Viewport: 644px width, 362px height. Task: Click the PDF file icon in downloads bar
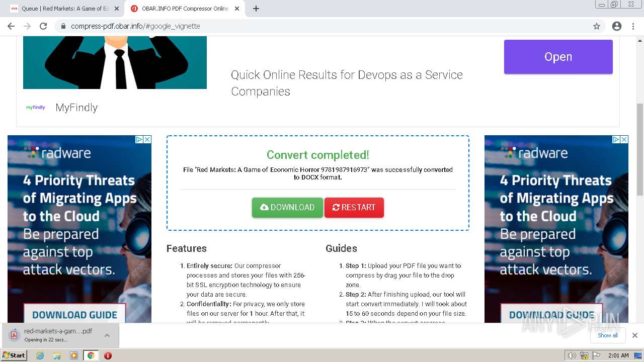coord(14,335)
